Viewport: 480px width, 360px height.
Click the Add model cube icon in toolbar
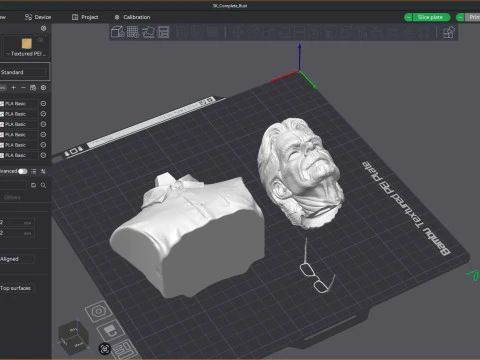click(117, 32)
